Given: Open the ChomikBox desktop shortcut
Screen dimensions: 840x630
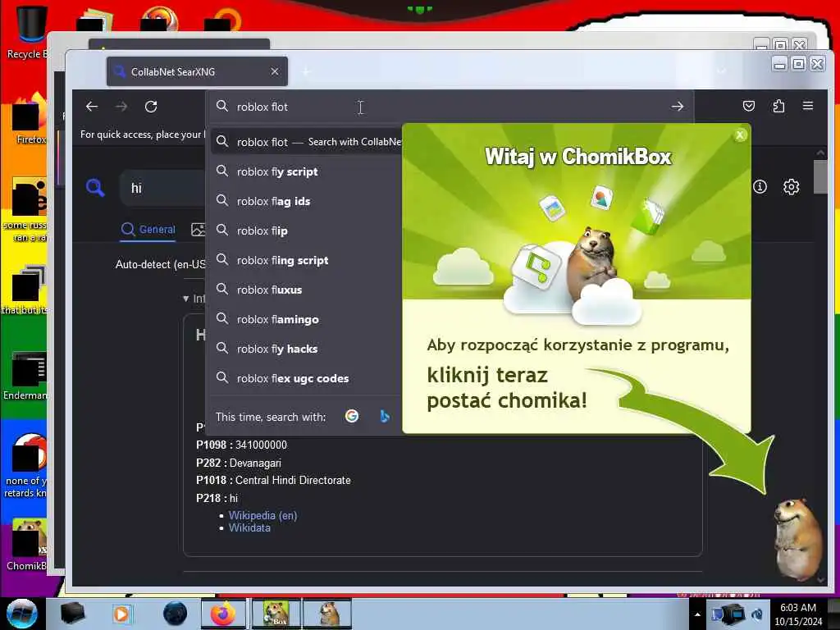Looking at the screenshot, I should coord(27,545).
